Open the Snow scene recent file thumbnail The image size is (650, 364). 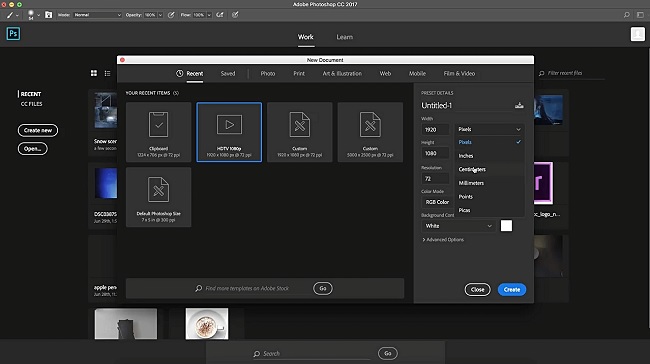106,110
